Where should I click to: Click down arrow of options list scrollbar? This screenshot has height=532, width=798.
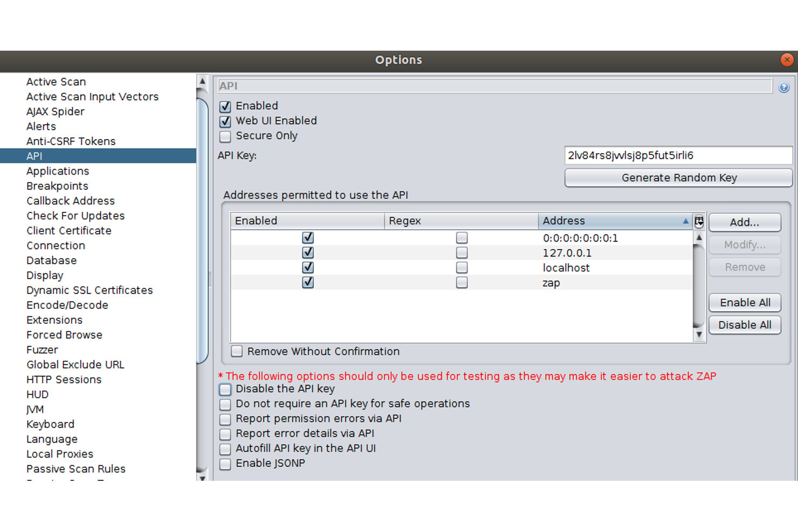[203, 476]
